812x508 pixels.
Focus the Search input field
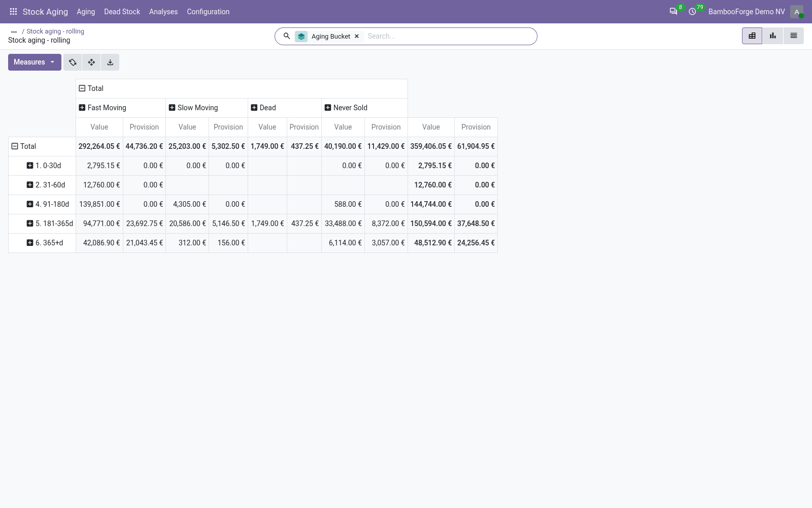[x=449, y=36]
